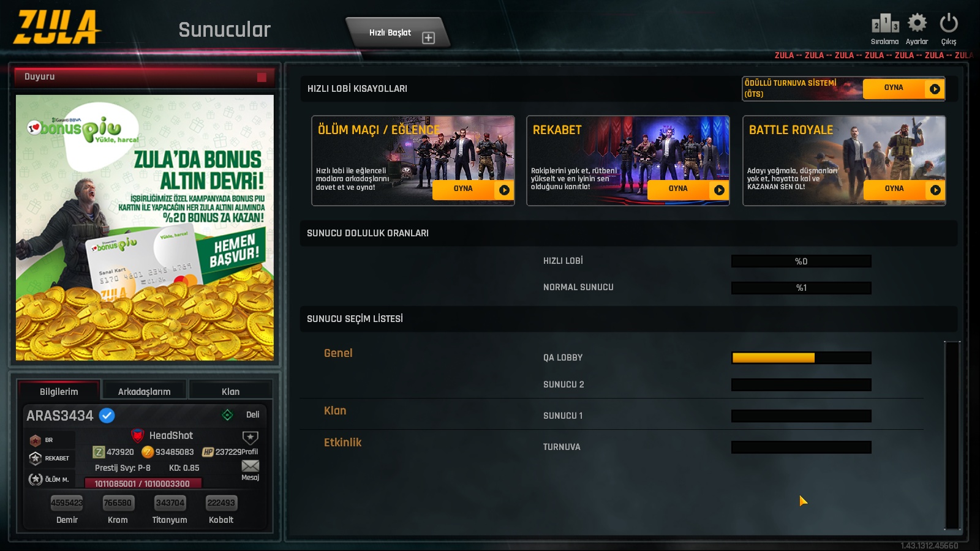The image size is (980, 551).
Task: Click the QA LOBBY occupancy bar
Action: point(801,358)
